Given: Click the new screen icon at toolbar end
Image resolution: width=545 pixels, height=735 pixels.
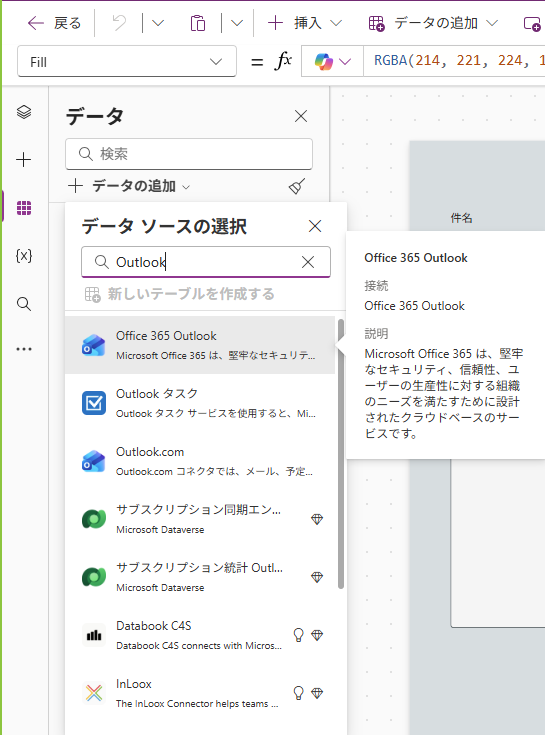Looking at the screenshot, I should click(532, 23).
